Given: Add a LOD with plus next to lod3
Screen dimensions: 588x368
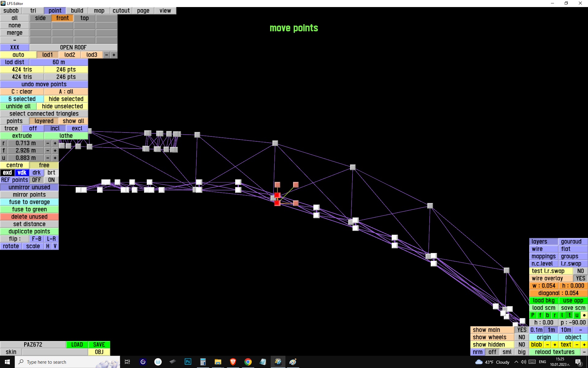Looking at the screenshot, I should click(x=114, y=55).
